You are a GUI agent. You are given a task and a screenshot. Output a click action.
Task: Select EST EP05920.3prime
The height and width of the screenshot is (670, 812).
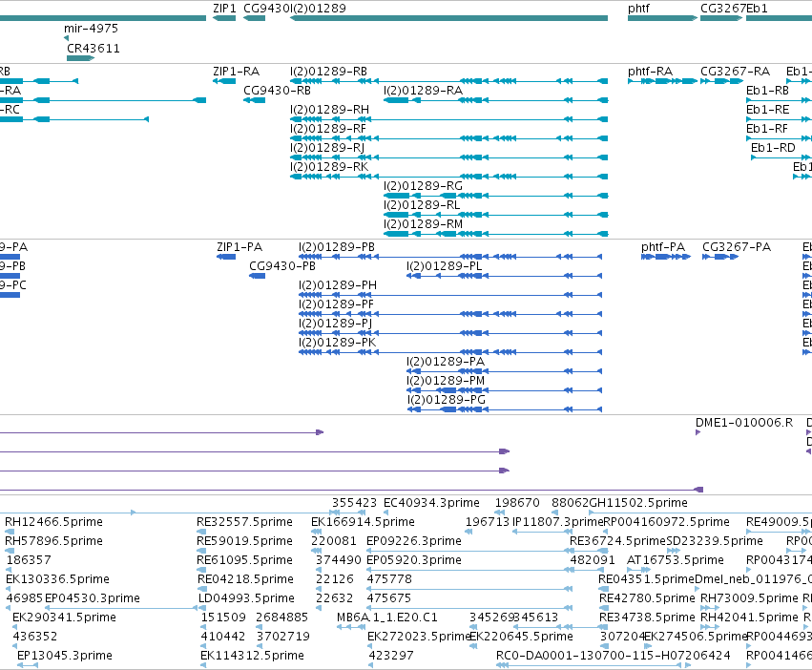click(x=414, y=560)
